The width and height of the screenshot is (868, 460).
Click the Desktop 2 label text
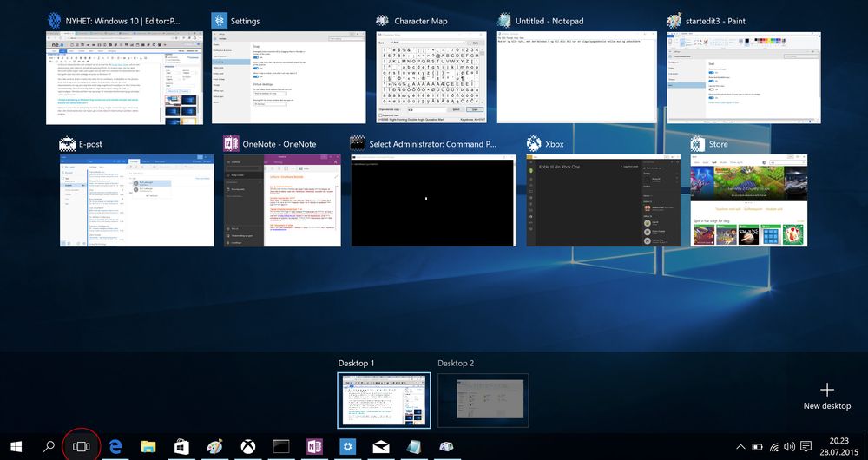(456, 363)
